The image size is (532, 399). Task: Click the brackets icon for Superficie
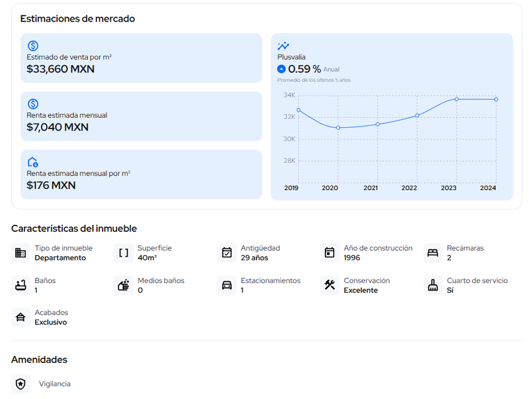pos(123,253)
